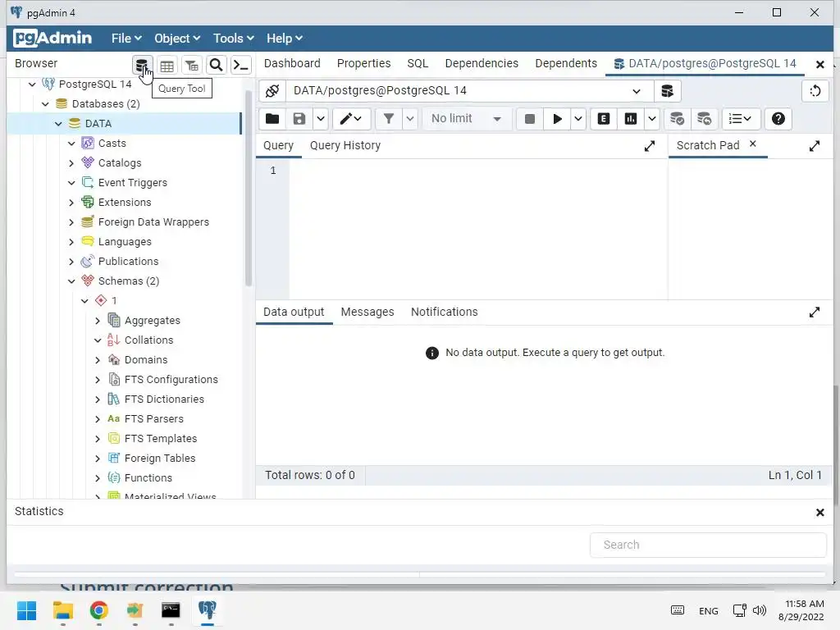
Task: Open the File menu
Action: [126, 39]
